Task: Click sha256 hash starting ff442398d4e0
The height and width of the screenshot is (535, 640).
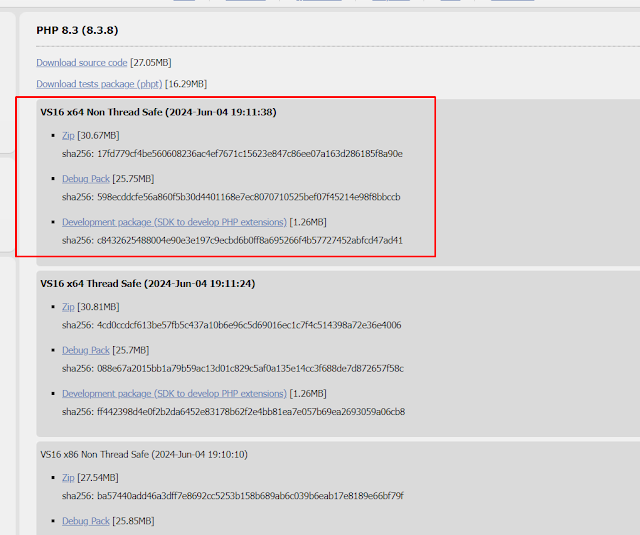Action: click(x=251, y=412)
